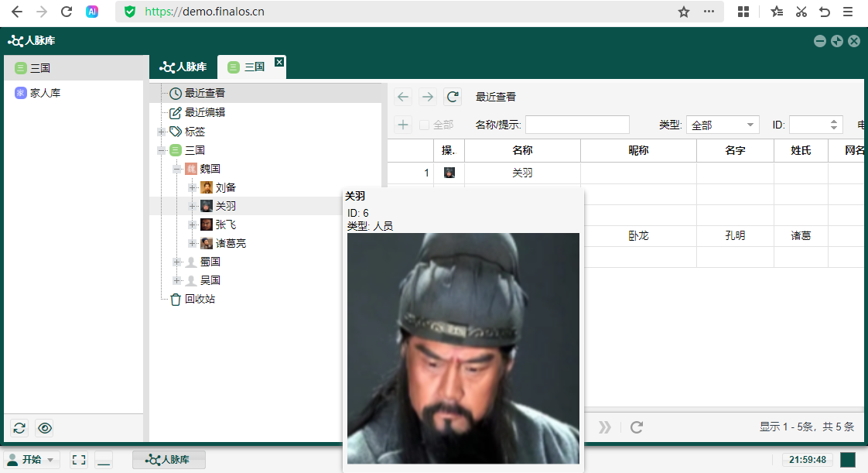Open the 开始 start menu
This screenshot has height=473, width=868.
(x=30, y=460)
